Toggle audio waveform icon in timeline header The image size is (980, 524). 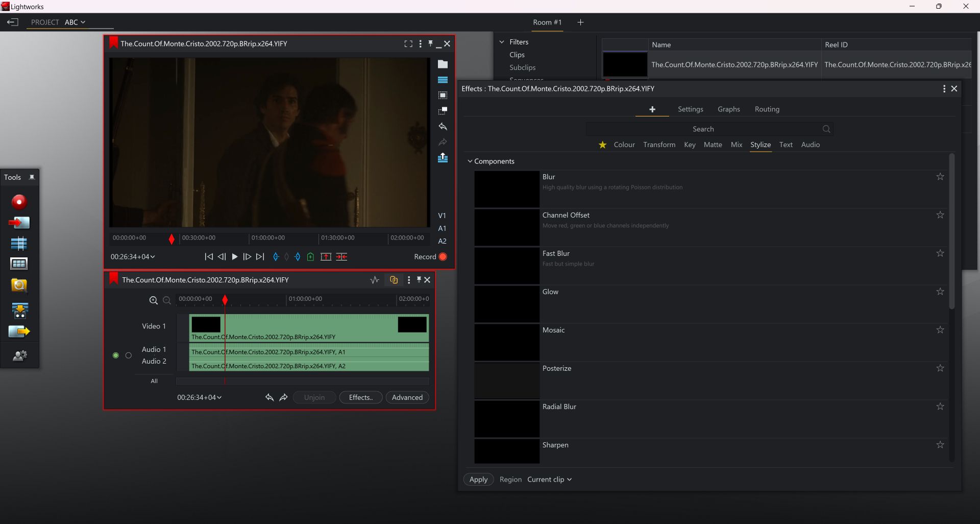click(375, 280)
